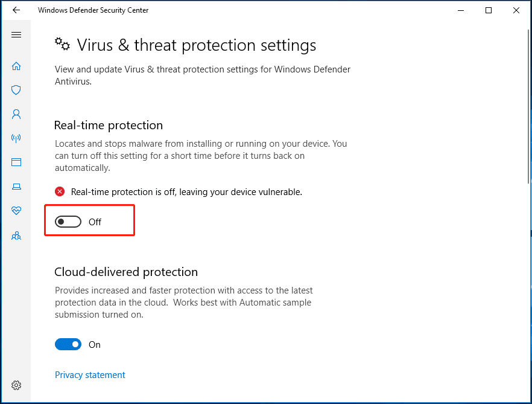This screenshot has width=532, height=404.
Task: Open the Privacy statement link
Action: click(90, 375)
